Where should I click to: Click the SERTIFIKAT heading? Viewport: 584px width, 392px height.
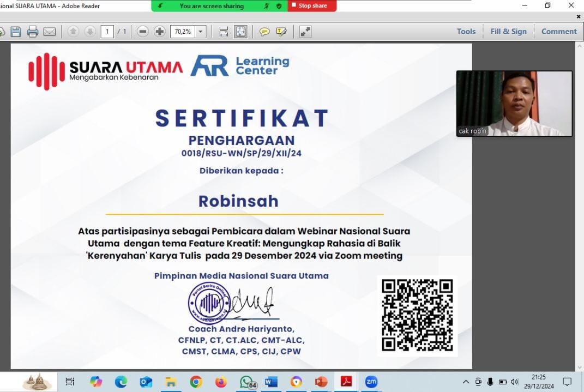point(242,118)
